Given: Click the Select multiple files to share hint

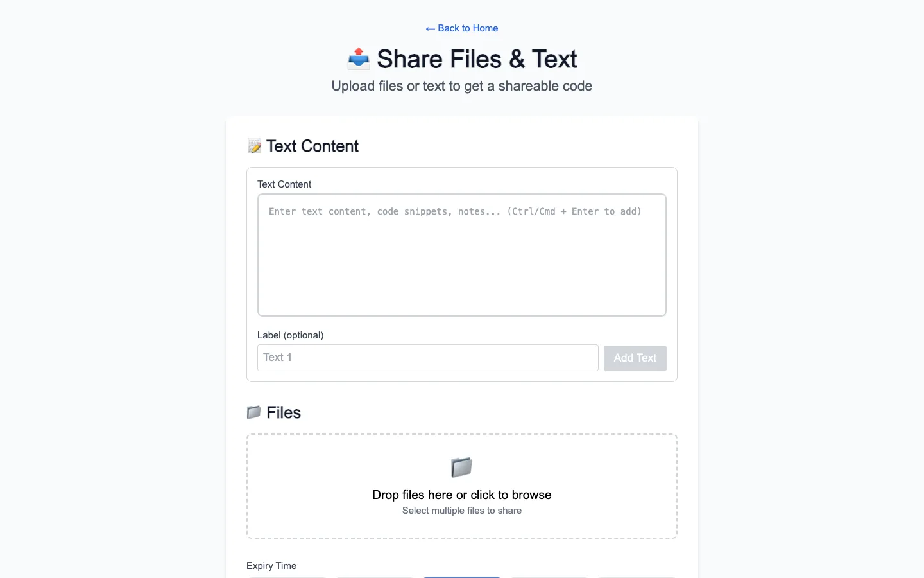Looking at the screenshot, I should tap(462, 511).
